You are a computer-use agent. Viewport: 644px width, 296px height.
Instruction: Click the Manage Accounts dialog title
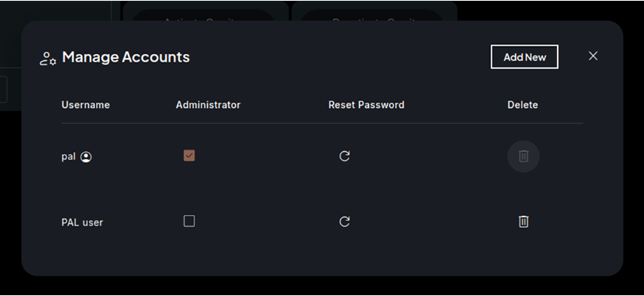(126, 57)
